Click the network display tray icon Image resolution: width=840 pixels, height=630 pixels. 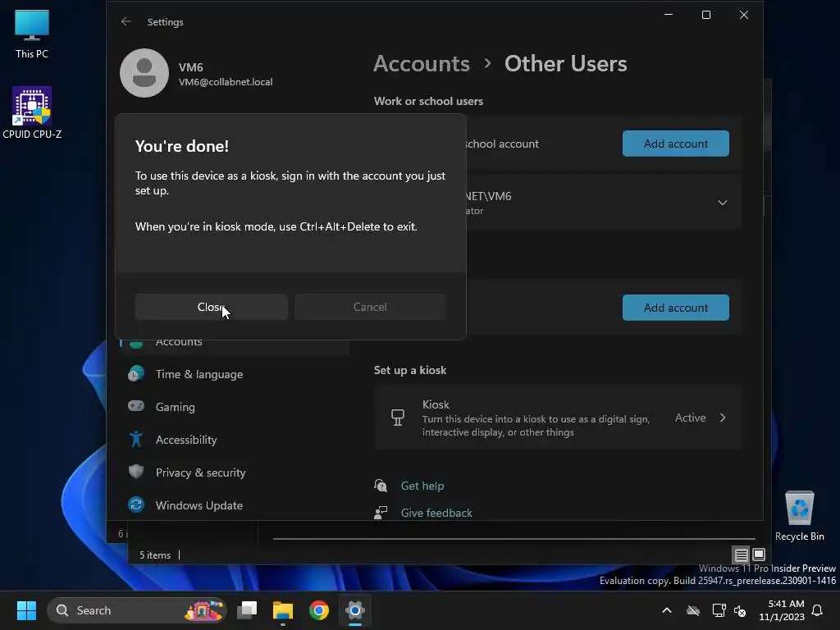tap(719, 610)
